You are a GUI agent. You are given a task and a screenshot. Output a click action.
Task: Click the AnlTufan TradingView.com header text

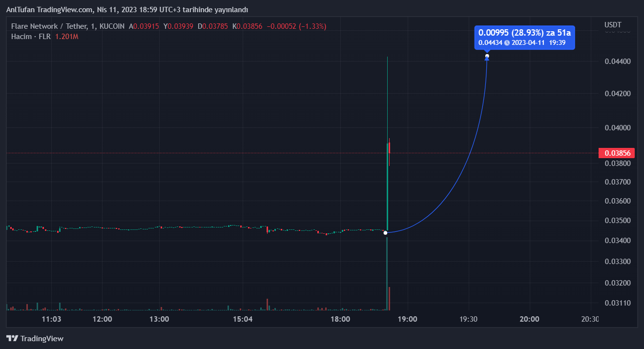tap(127, 10)
